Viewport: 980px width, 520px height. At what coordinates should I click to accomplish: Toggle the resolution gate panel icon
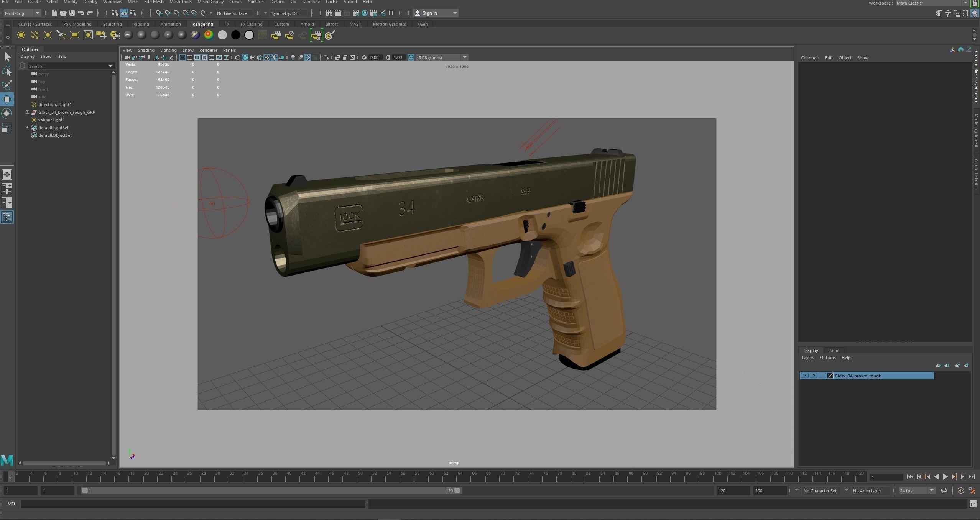pos(197,58)
